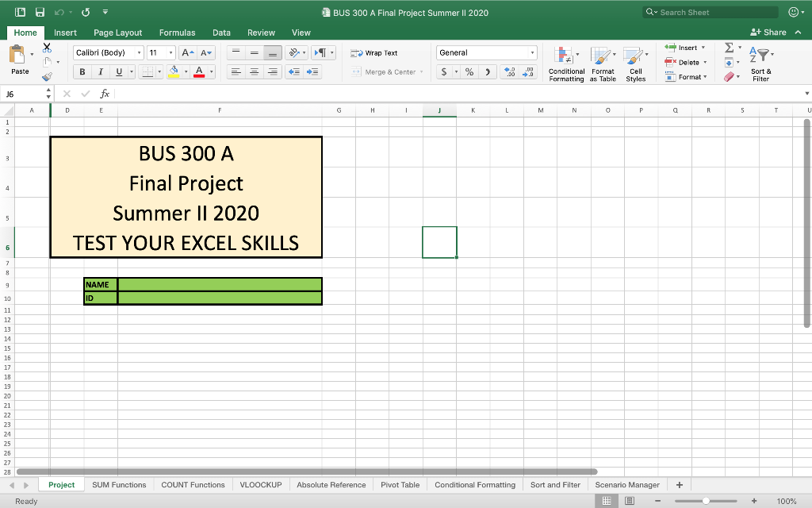Apply Format as Table
Viewport: 812px width, 508px height.
tap(603, 63)
